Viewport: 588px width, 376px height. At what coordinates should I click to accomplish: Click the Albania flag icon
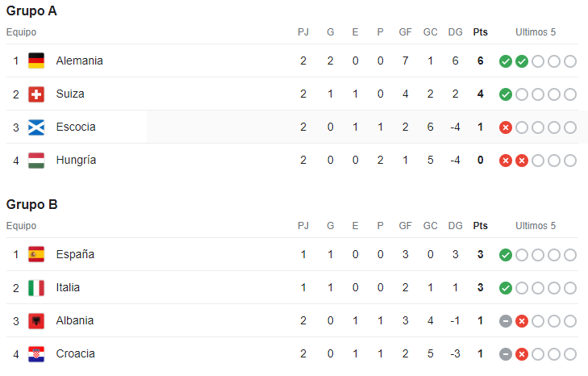(x=36, y=321)
